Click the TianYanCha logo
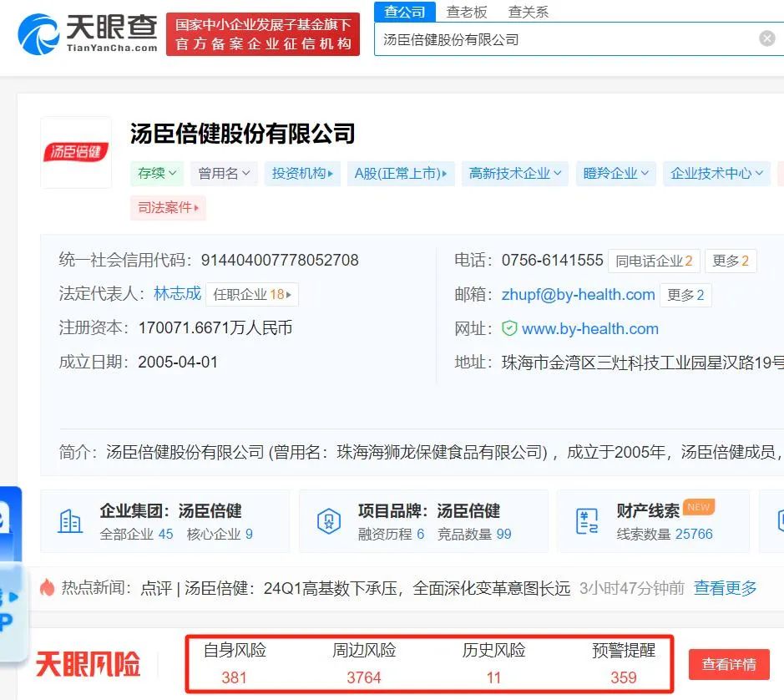The height and width of the screenshot is (700, 784). tap(88, 34)
